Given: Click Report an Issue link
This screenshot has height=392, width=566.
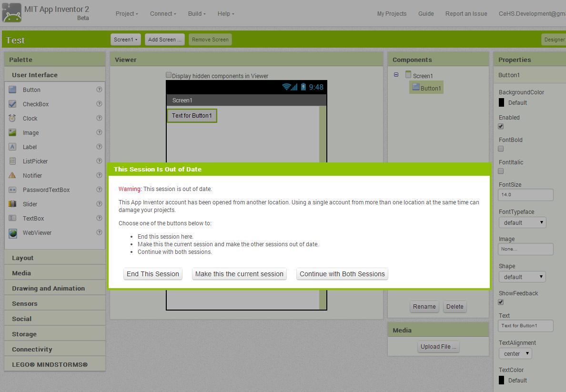Looking at the screenshot, I should (466, 14).
